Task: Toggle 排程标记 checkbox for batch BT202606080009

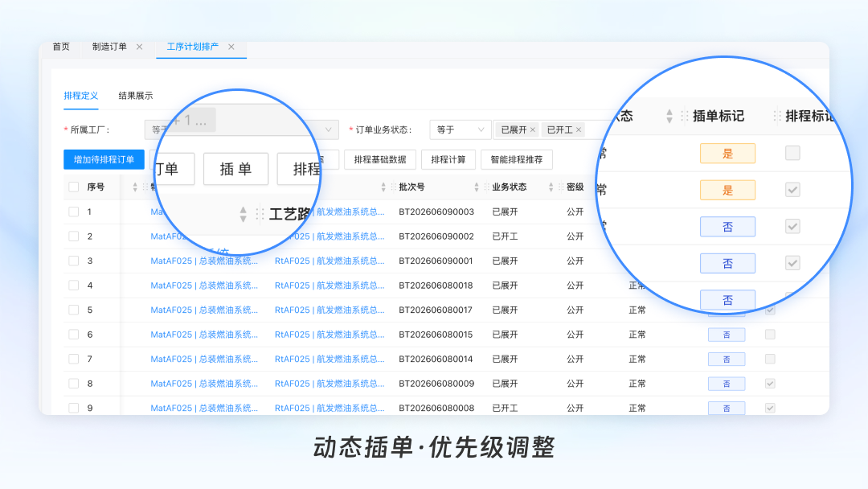Action: point(770,384)
